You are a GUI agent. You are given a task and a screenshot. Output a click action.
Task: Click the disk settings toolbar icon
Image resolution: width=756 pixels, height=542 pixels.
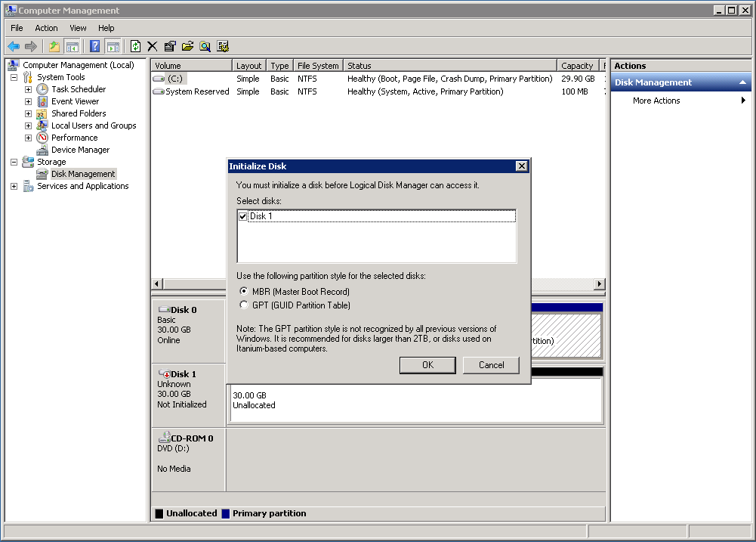coord(223,46)
